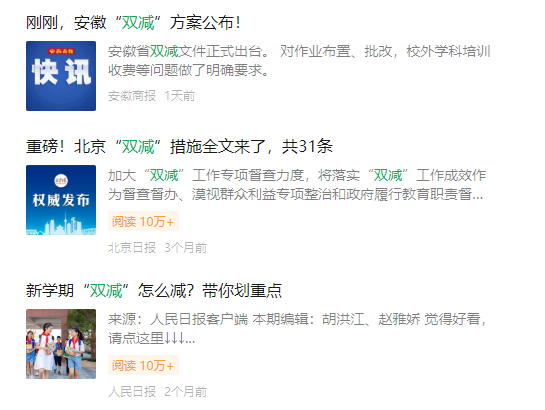Open the Beijing article summary about 专项督查
This screenshot has width=545, height=410.
(x=296, y=184)
